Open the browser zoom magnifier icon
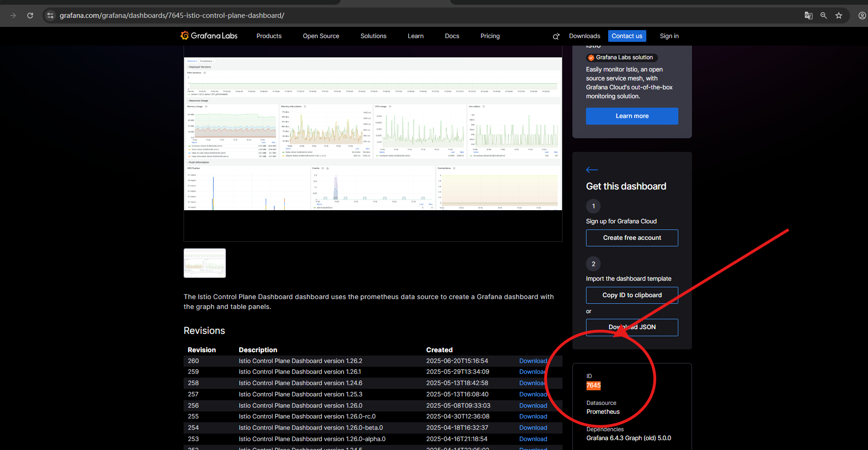This screenshot has width=868, height=450. [824, 16]
